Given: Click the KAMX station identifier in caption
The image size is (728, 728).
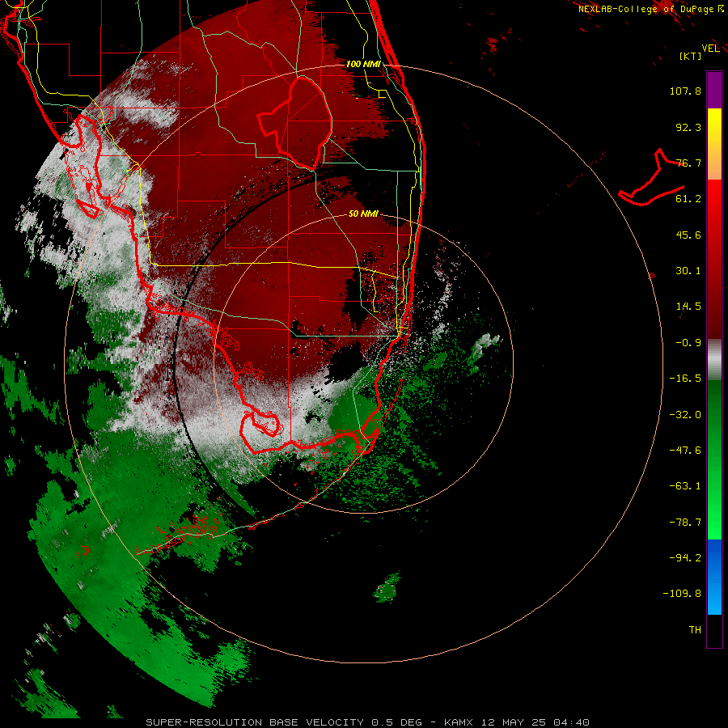Looking at the screenshot, I should point(459,722).
